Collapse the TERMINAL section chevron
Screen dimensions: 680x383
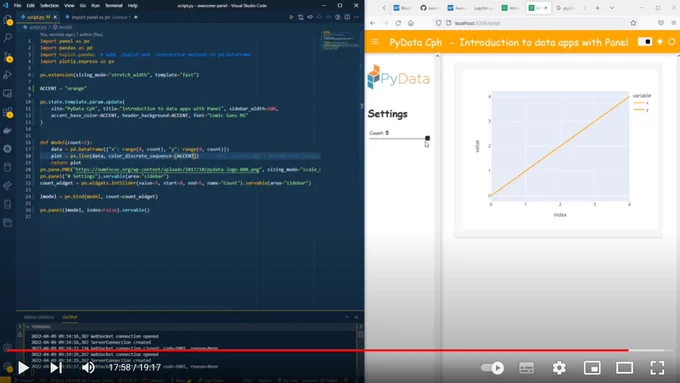tap(28, 327)
